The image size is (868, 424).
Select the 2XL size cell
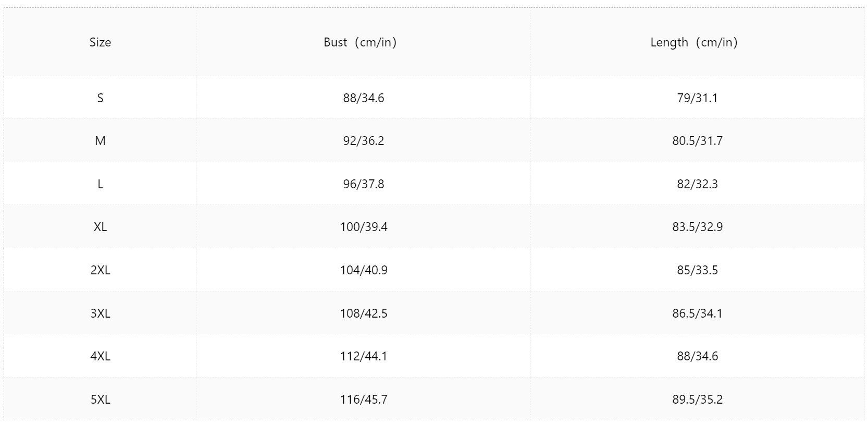[100, 270]
